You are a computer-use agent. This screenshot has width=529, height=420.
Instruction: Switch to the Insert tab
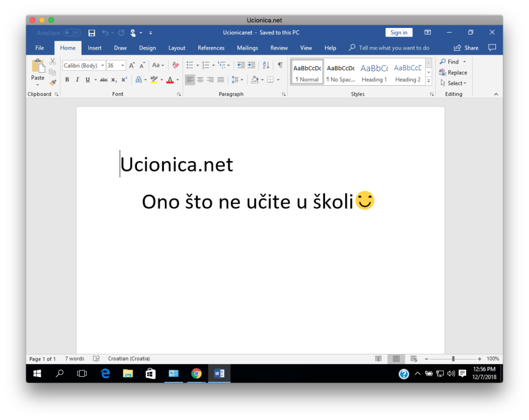click(95, 48)
